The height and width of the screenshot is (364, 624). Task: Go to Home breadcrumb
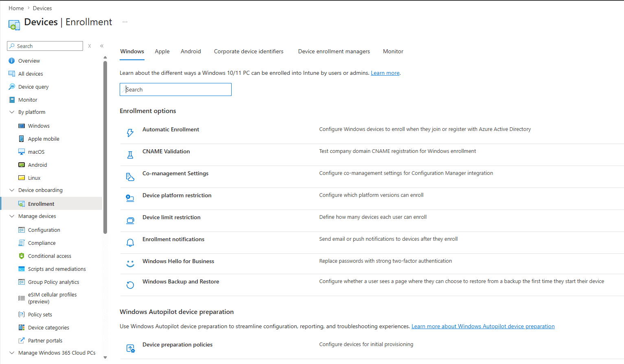pos(16,8)
